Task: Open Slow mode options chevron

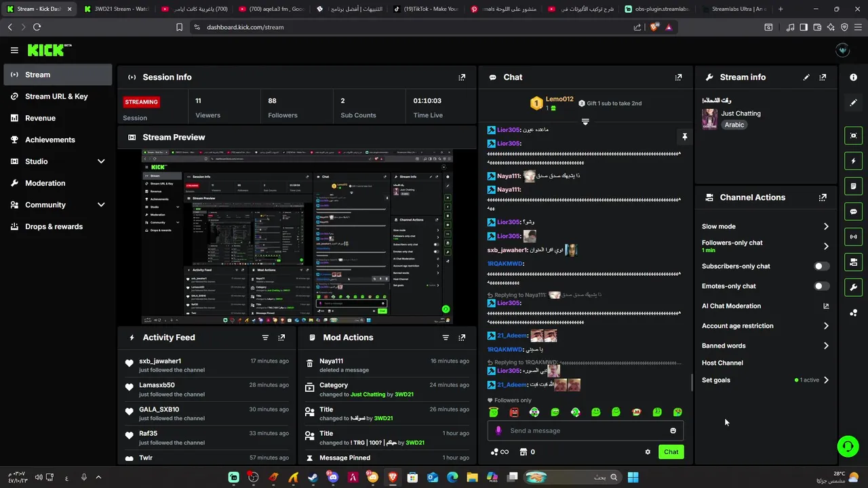Action: 826,226
